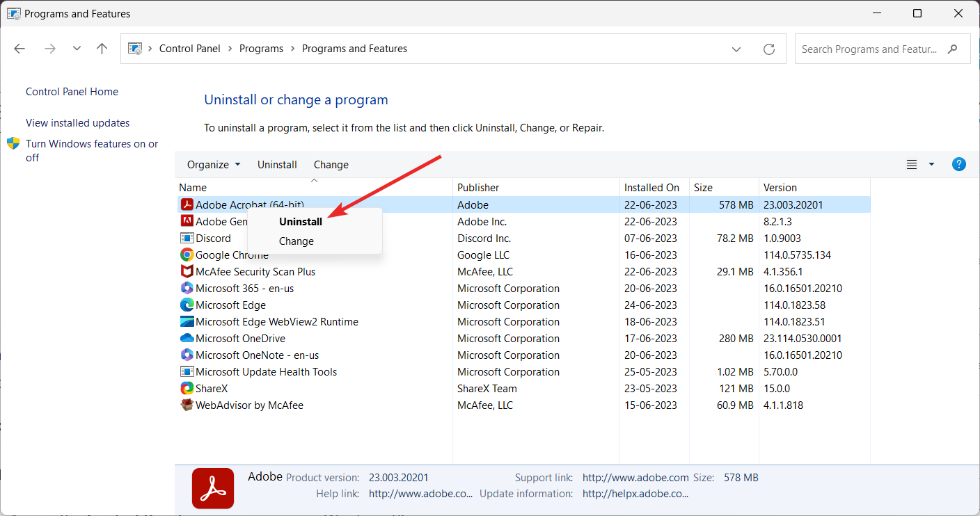
Task: Click the title bar Programs and Features icon
Action: 13,13
